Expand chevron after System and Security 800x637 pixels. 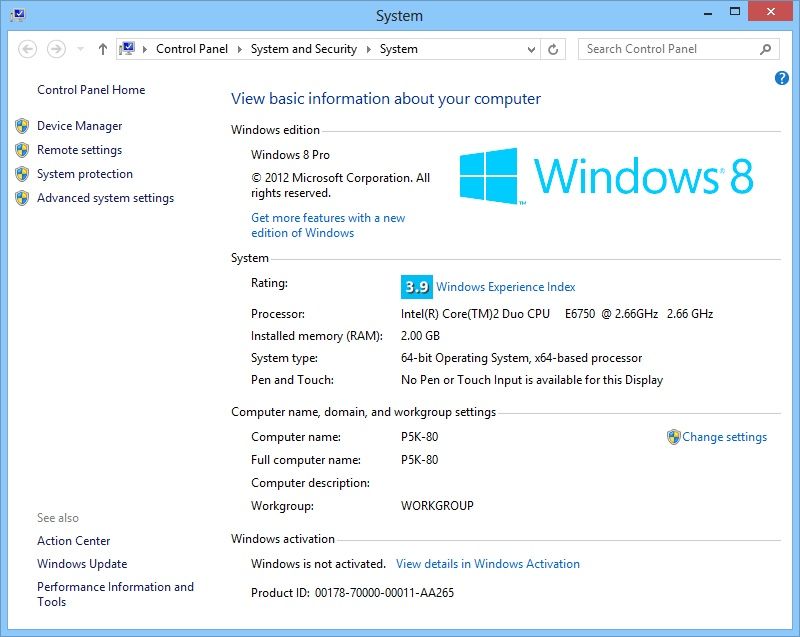368,49
